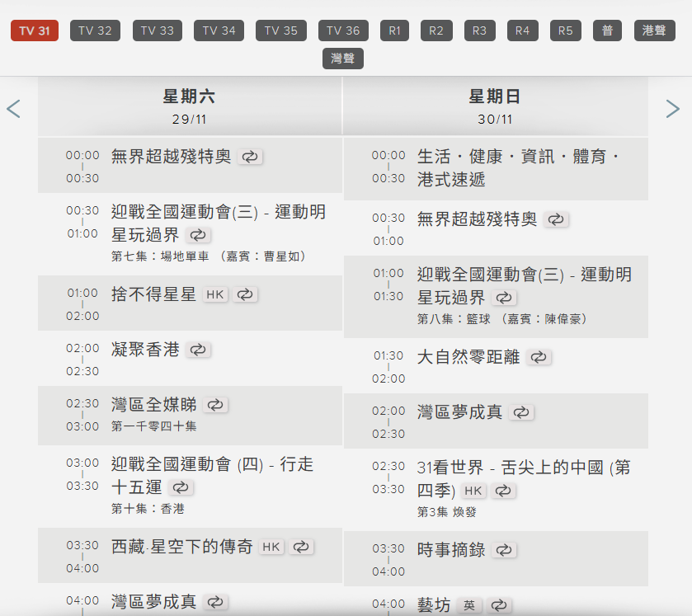
Task: Click the HK badge on 捨不得星星
Action: pos(215,294)
